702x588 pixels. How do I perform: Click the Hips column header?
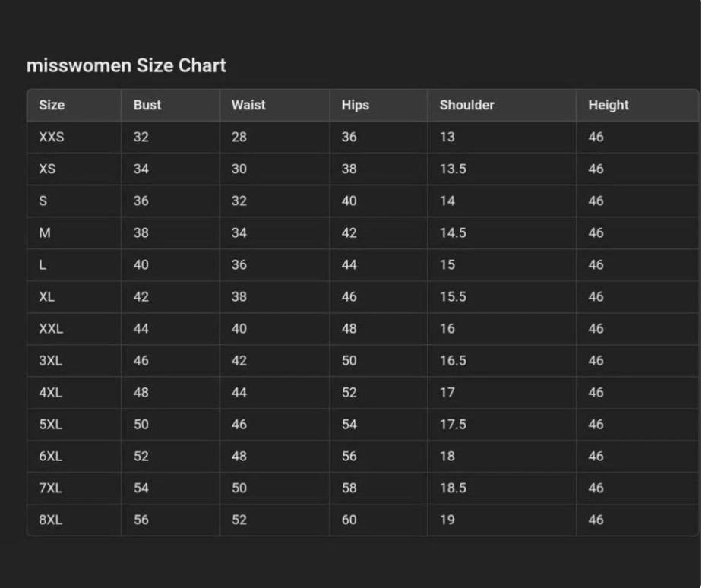355,106
